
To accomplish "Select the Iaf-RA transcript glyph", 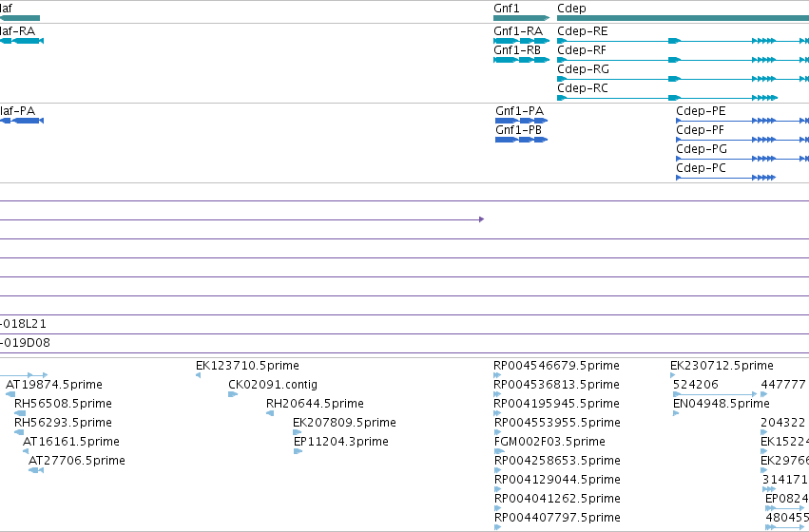I will pyautogui.click(x=22, y=41).
